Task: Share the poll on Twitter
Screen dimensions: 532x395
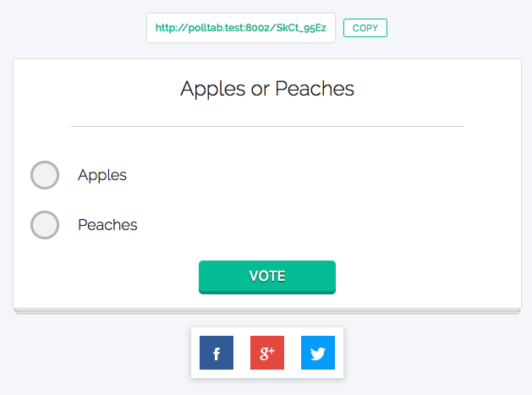Action: [x=318, y=353]
